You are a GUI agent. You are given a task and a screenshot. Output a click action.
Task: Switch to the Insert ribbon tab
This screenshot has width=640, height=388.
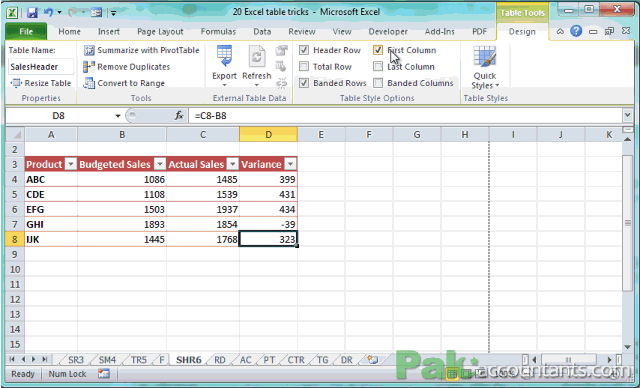pos(109,31)
